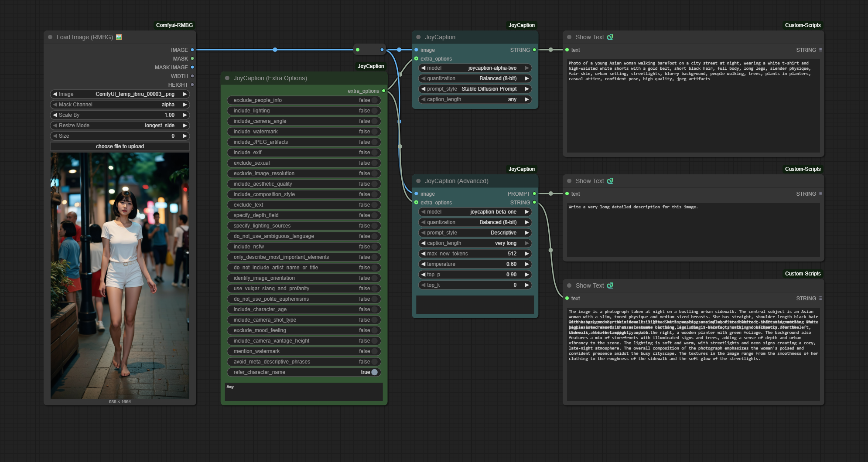Click the snake icon on the middle Show Text node
This screenshot has height=462, width=868.
point(610,181)
